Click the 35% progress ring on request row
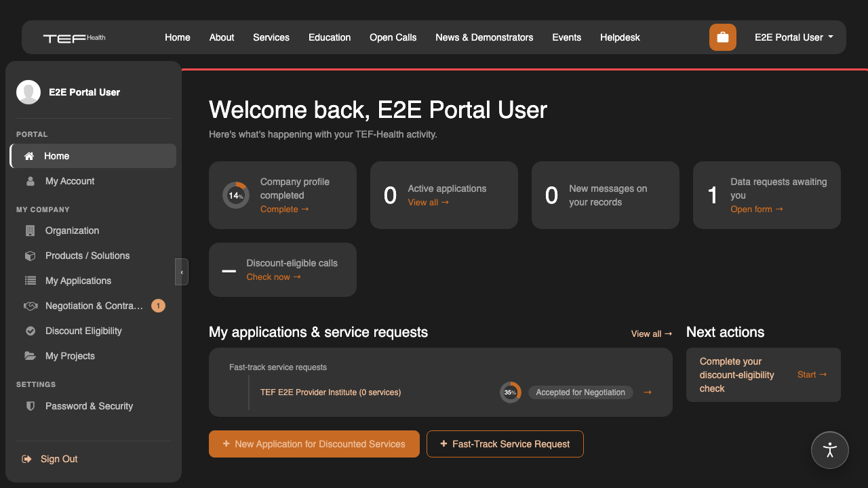The height and width of the screenshot is (488, 868). click(511, 392)
